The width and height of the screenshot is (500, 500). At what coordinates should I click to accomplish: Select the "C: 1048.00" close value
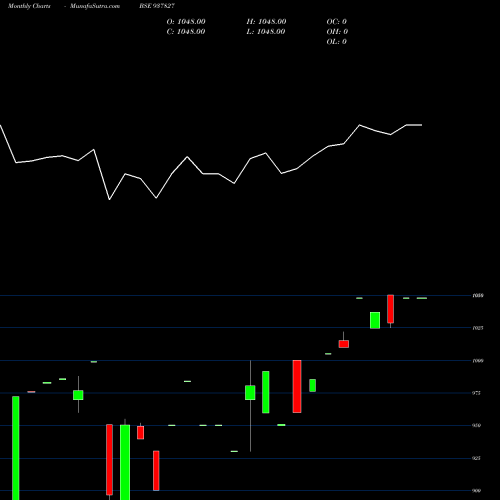coord(186,32)
